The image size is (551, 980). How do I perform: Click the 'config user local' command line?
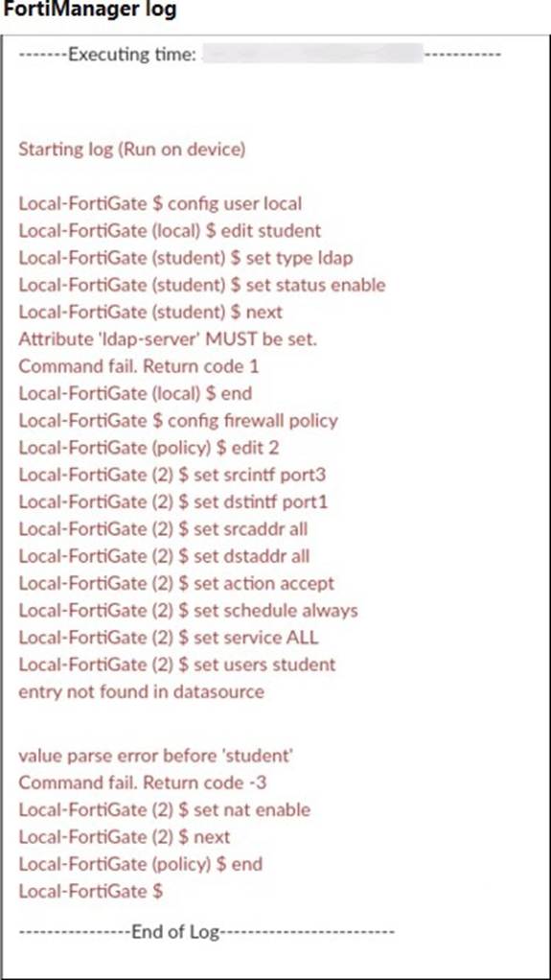pyautogui.click(x=160, y=203)
